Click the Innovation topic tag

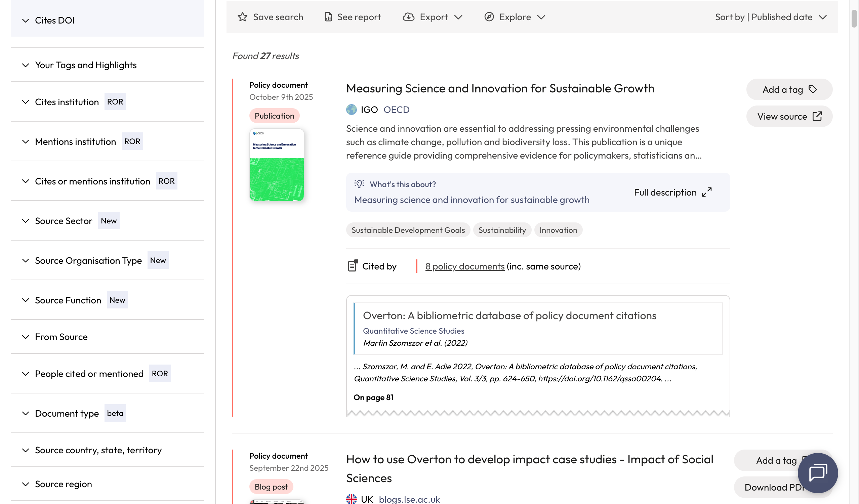pyautogui.click(x=558, y=230)
